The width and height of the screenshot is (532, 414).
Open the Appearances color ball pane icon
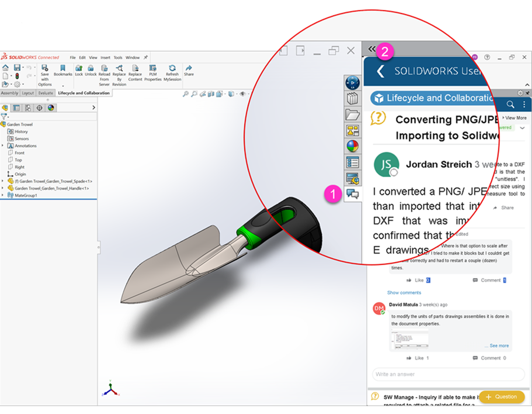352,146
